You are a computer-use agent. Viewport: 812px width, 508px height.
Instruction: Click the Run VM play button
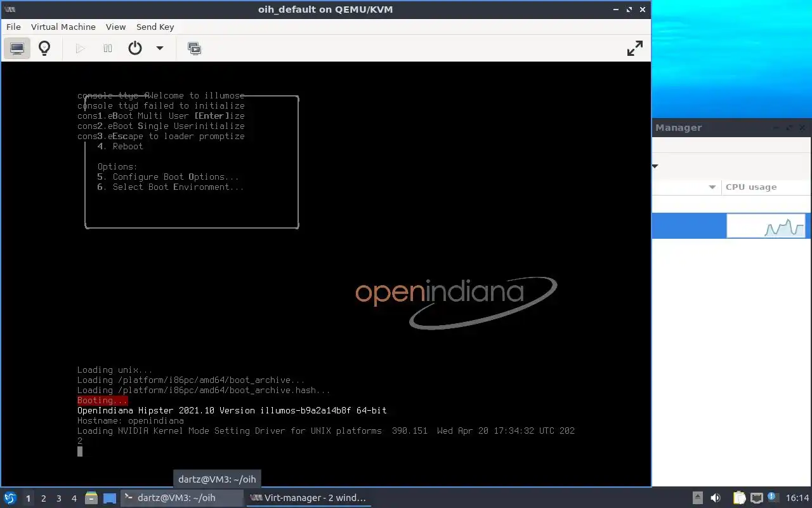(80, 48)
